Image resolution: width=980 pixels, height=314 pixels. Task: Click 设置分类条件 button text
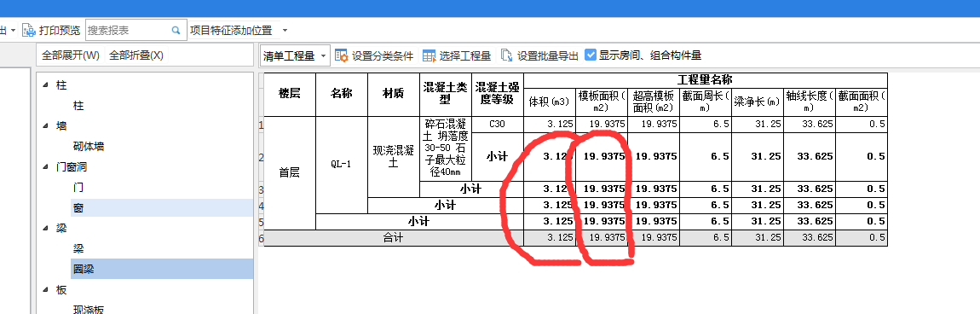click(383, 55)
